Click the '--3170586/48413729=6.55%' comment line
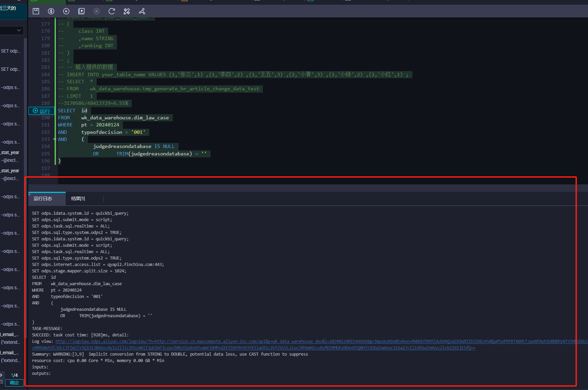Viewport: 588px width, 390px height. coord(93,103)
